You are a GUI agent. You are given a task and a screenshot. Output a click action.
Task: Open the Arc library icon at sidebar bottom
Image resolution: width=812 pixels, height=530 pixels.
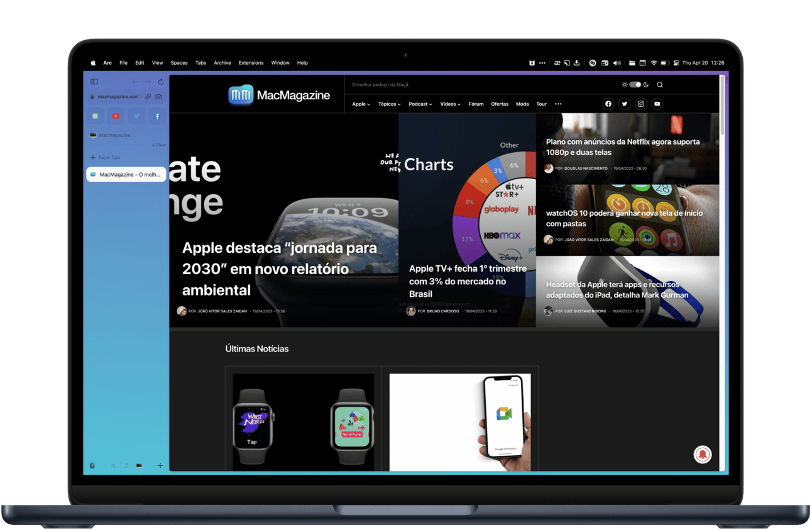coord(92,466)
